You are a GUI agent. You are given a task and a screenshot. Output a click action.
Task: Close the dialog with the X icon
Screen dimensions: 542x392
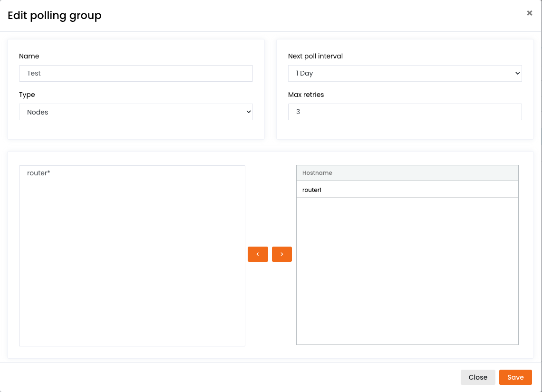(x=529, y=13)
